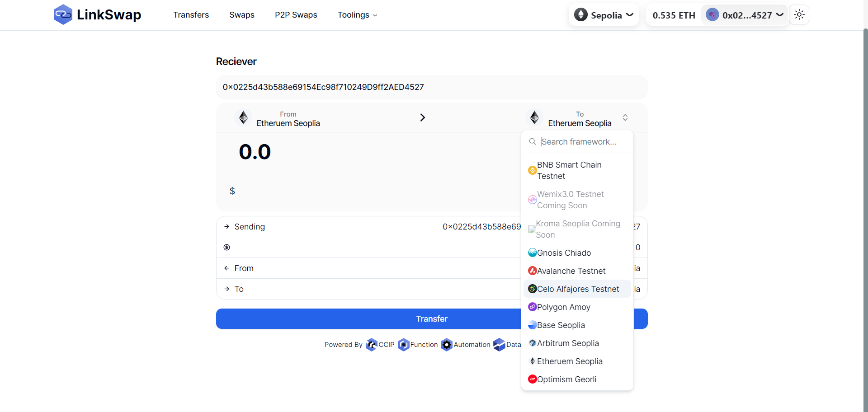Open the wallet account 0x02...4527 dropdown

[745, 15]
